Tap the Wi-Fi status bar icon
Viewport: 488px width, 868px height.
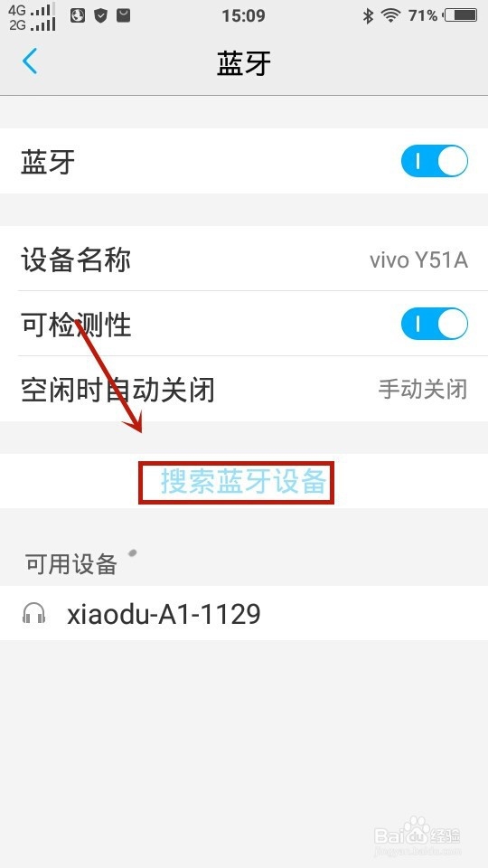tap(391, 15)
